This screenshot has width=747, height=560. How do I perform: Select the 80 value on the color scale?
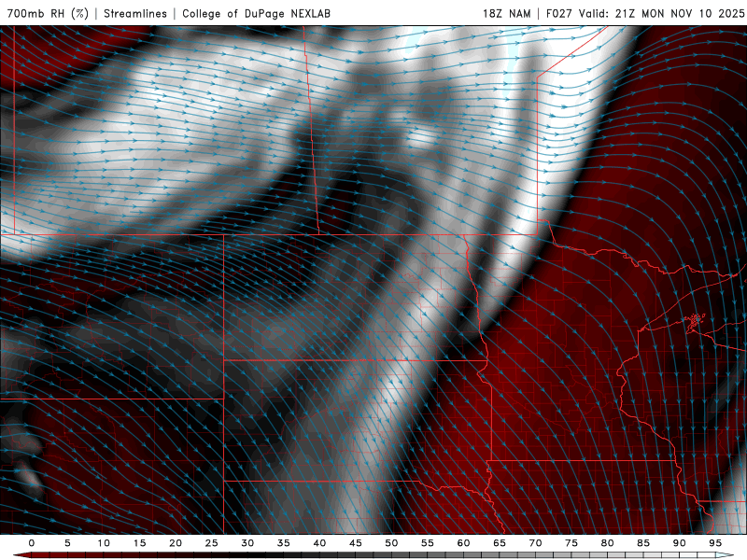(608, 543)
